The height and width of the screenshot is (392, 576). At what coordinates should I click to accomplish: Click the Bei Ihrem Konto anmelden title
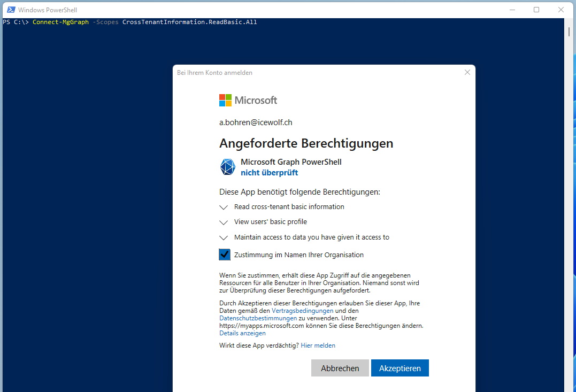214,73
